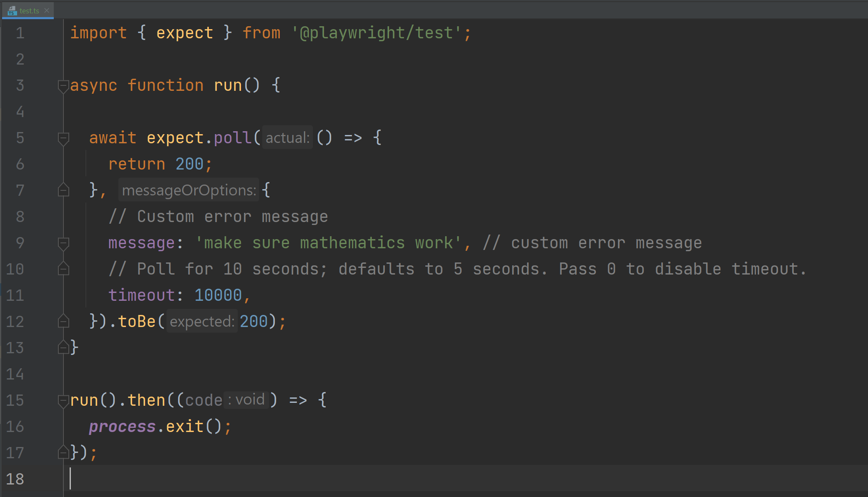Close the test.ts tab
The width and height of the screenshot is (868, 497).
point(47,10)
